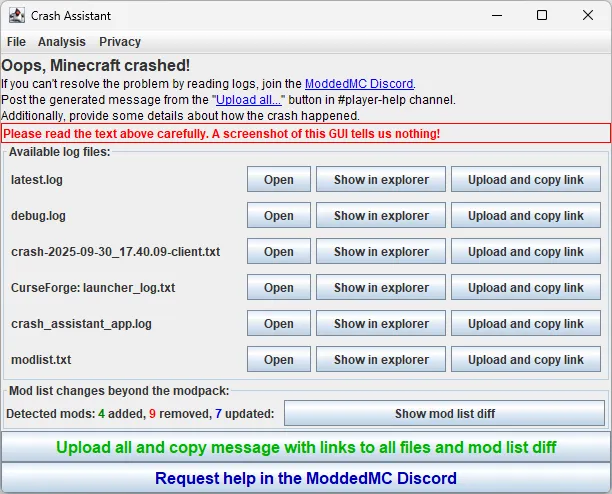This screenshot has width=612, height=494.
Task: Upload modlist.txt and copy link
Action: pyautogui.click(x=525, y=360)
